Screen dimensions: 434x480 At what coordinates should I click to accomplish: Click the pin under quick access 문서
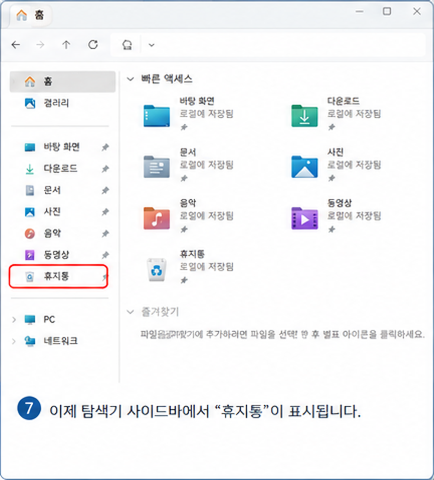tap(184, 178)
